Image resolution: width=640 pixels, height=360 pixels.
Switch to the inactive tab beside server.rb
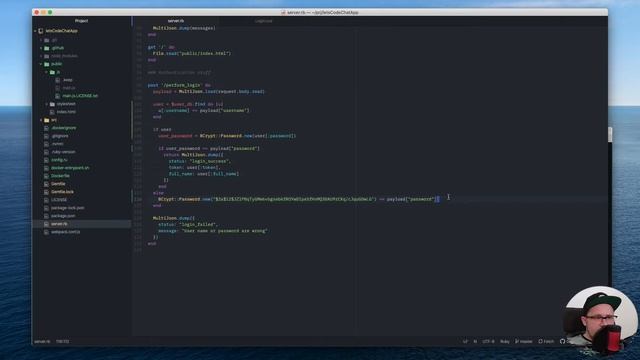coord(263,21)
